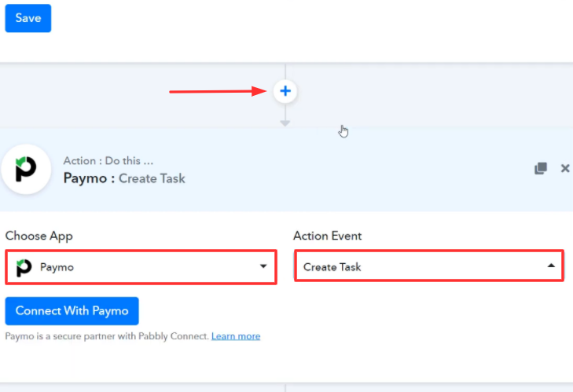Click Connect With Paymo button
This screenshot has width=573, height=392.
click(x=72, y=311)
